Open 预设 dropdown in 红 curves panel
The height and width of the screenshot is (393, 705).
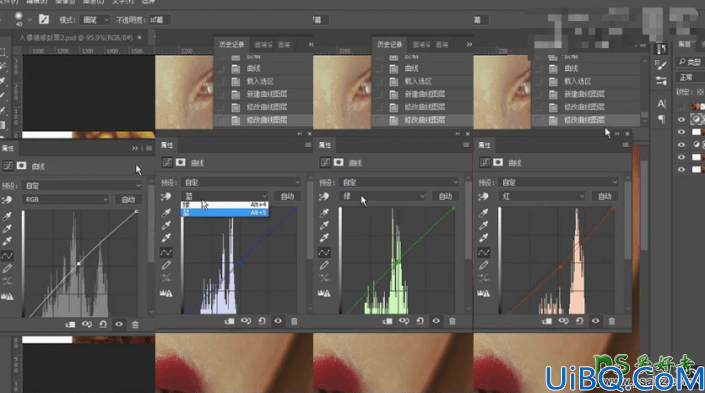point(558,182)
